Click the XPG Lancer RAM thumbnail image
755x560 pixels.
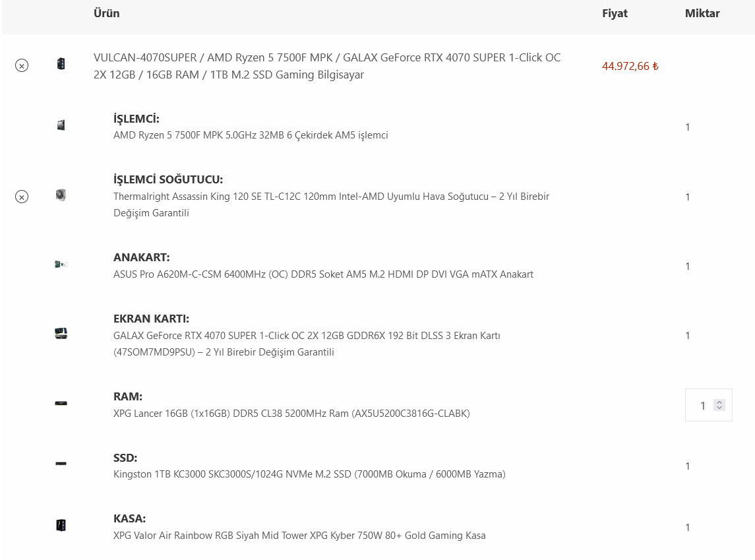tap(61, 403)
